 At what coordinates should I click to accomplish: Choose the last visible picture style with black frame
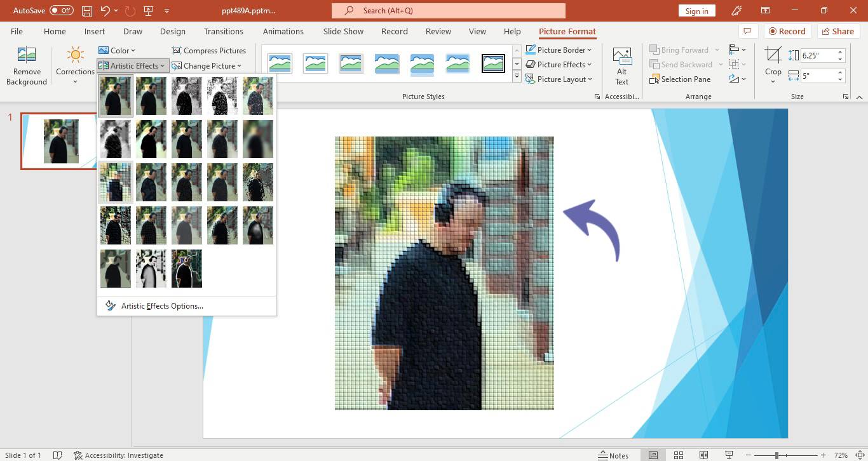click(493, 63)
